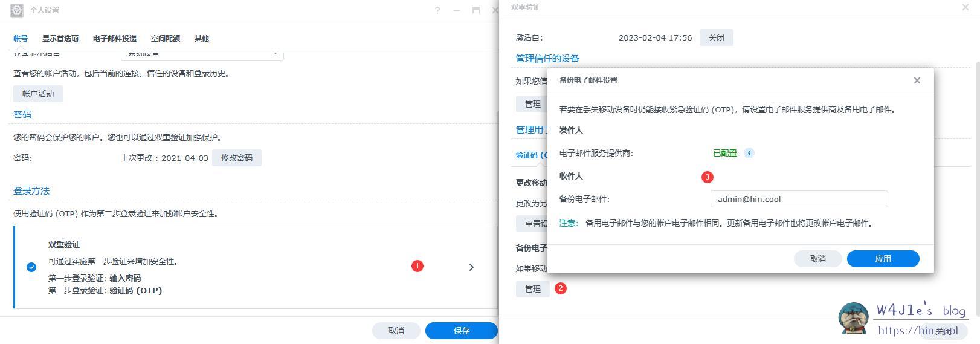This screenshot has width=980, height=344.
Task: Click 取消 in the backup email dialog
Action: (x=818, y=259)
